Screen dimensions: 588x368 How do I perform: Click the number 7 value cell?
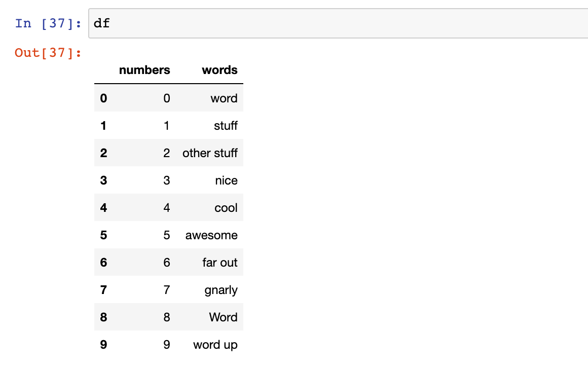[166, 289]
